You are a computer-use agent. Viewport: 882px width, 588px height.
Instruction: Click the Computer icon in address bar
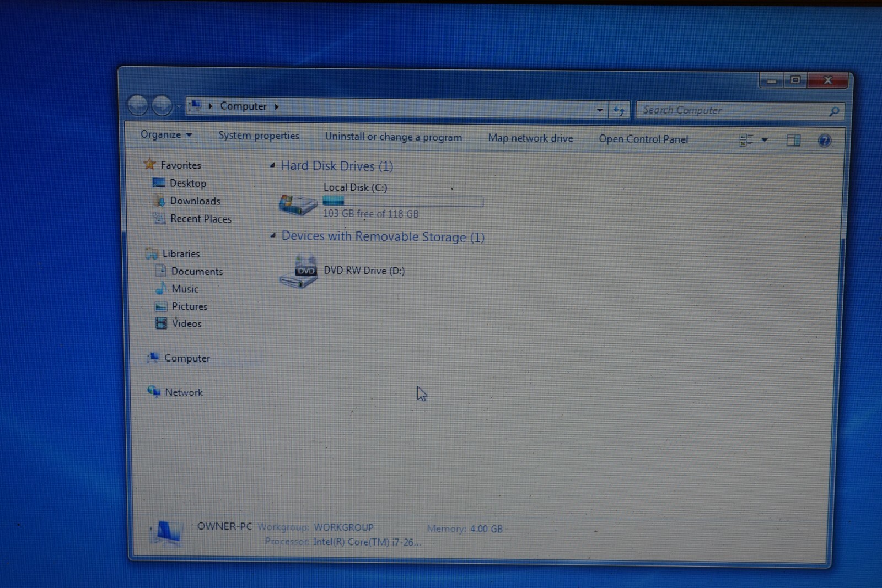[195, 105]
